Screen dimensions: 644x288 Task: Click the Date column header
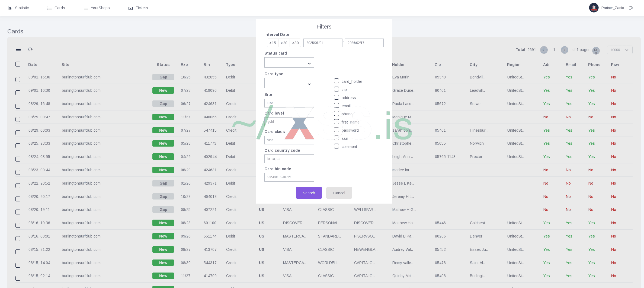pyautogui.click(x=33, y=65)
